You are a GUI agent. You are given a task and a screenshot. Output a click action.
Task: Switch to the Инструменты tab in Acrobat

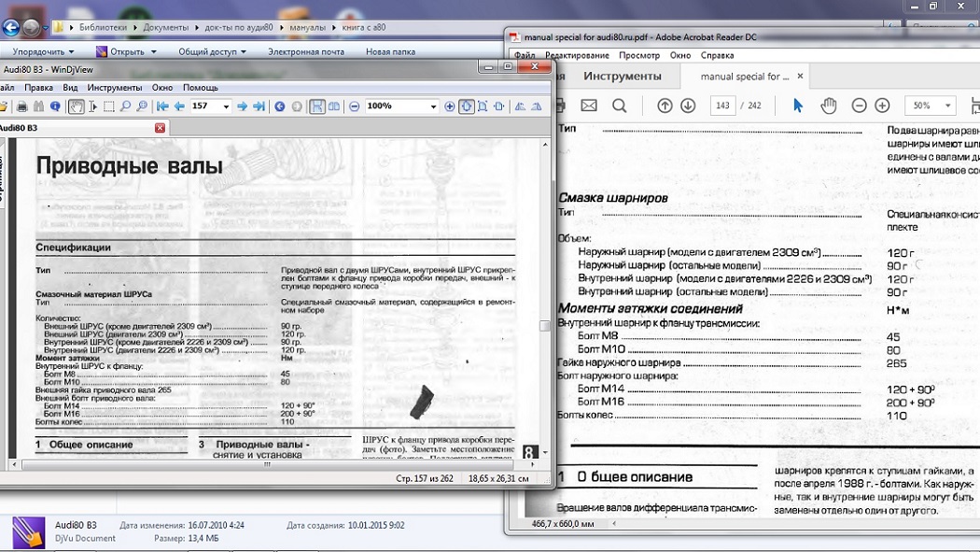(x=622, y=76)
